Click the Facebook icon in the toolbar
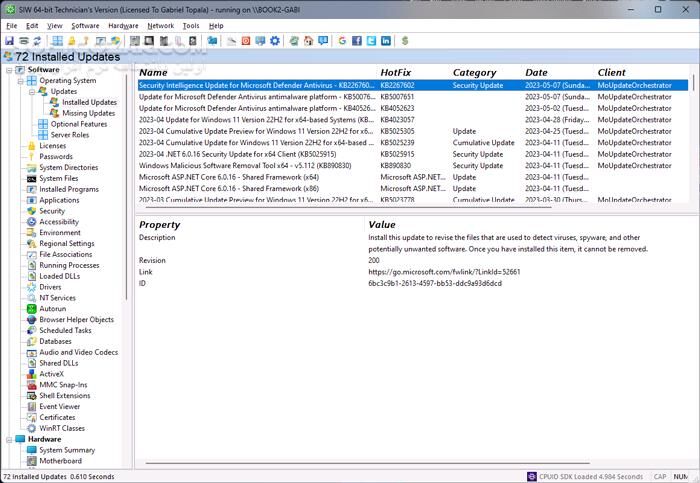700x483 pixels. pyautogui.click(x=357, y=41)
